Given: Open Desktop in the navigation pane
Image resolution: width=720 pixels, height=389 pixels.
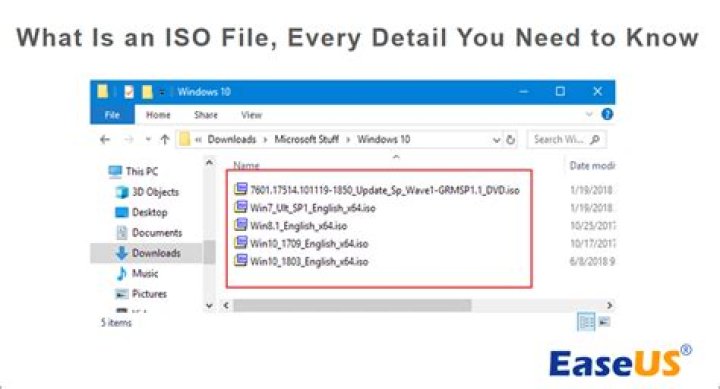Looking at the screenshot, I should click(141, 212).
